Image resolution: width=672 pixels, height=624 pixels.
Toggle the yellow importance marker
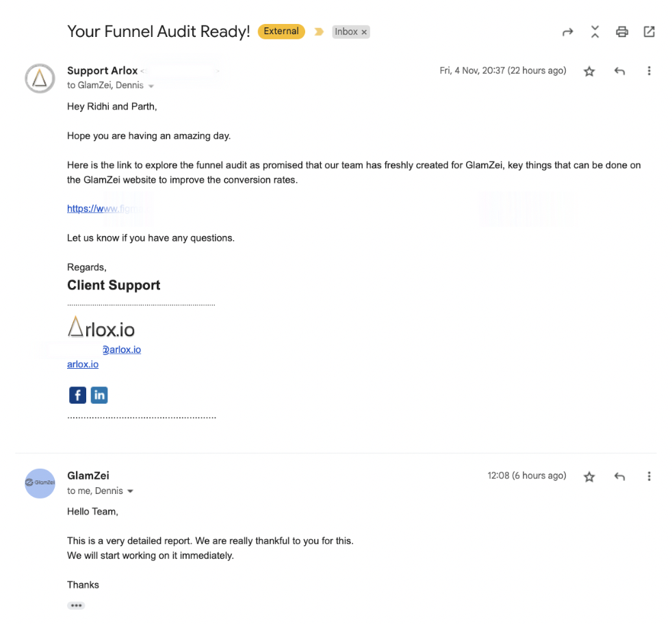pyautogui.click(x=319, y=31)
